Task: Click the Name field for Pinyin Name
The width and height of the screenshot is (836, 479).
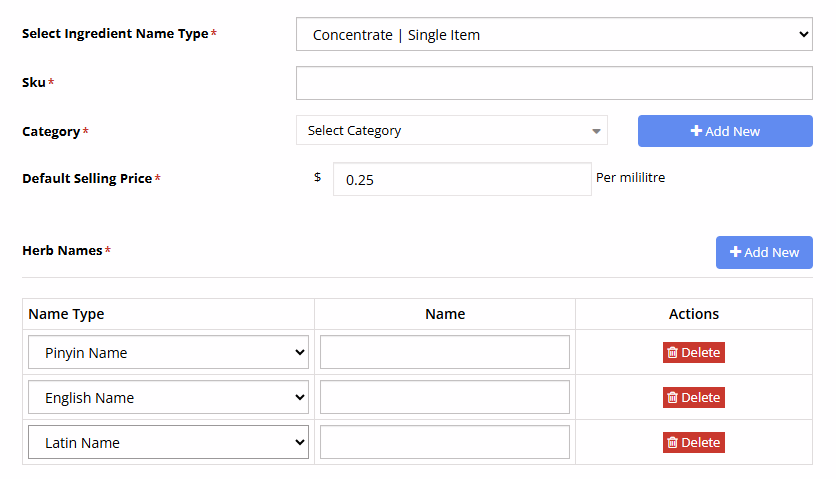Action: (x=445, y=352)
